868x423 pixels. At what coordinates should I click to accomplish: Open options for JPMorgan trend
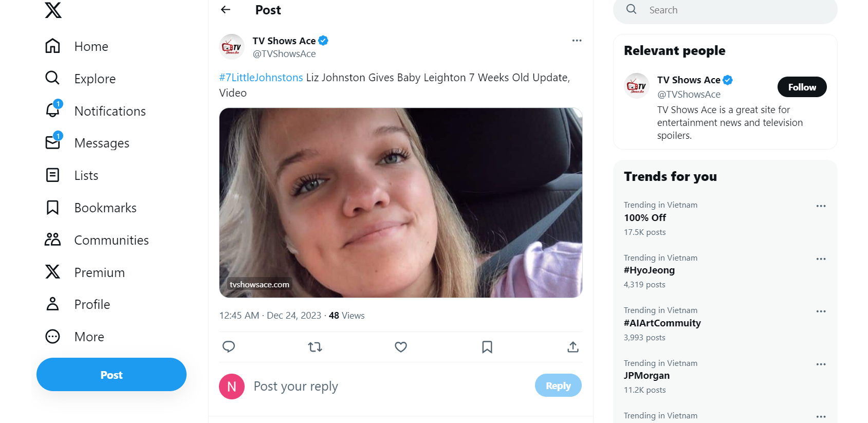(x=821, y=364)
